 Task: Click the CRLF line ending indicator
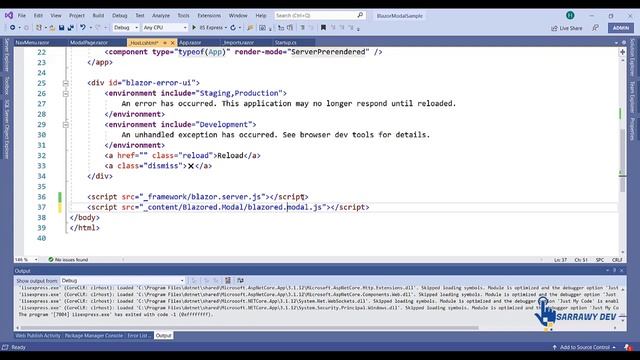[x=617, y=260]
